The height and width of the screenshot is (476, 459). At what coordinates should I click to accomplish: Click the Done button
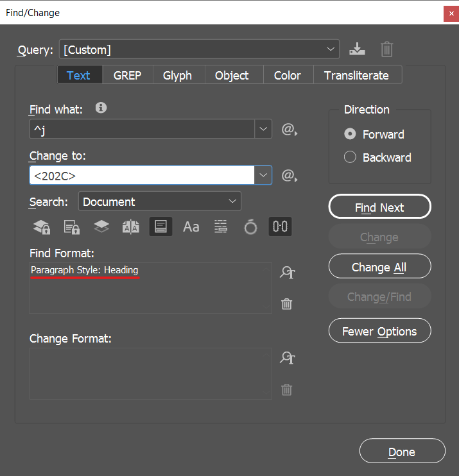tap(403, 451)
